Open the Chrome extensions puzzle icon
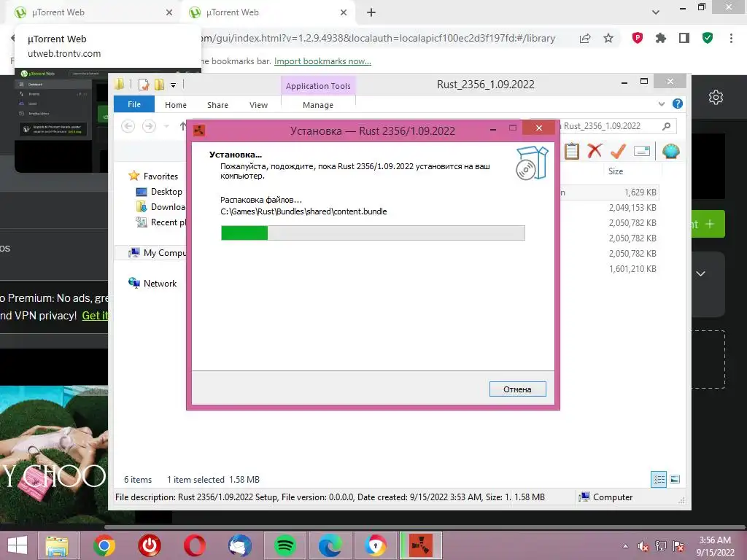 (x=661, y=38)
